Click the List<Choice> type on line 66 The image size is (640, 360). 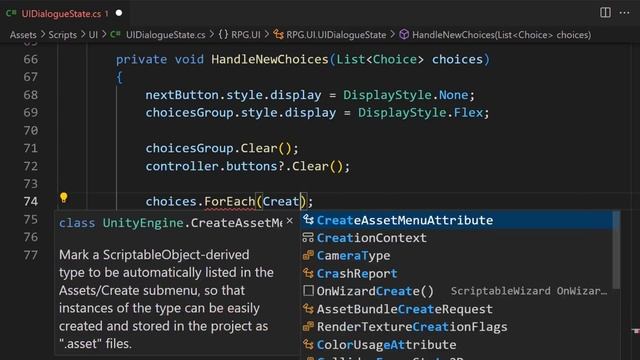click(x=380, y=60)
